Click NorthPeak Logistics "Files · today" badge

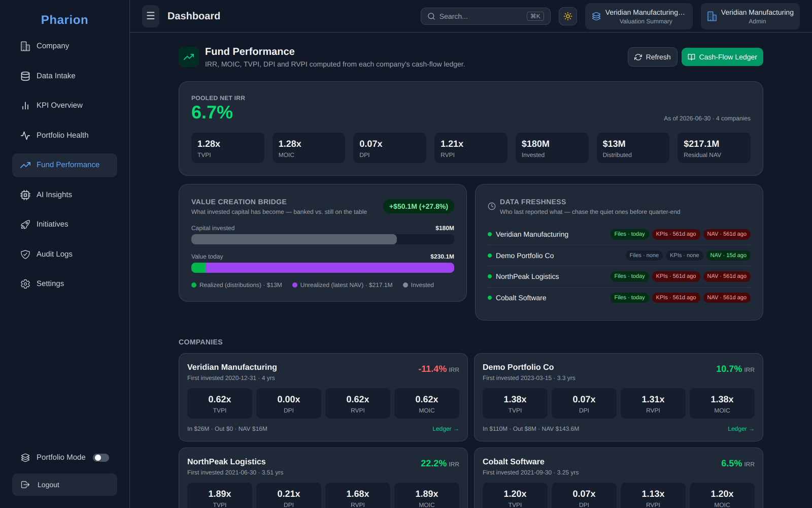point(629,276)
